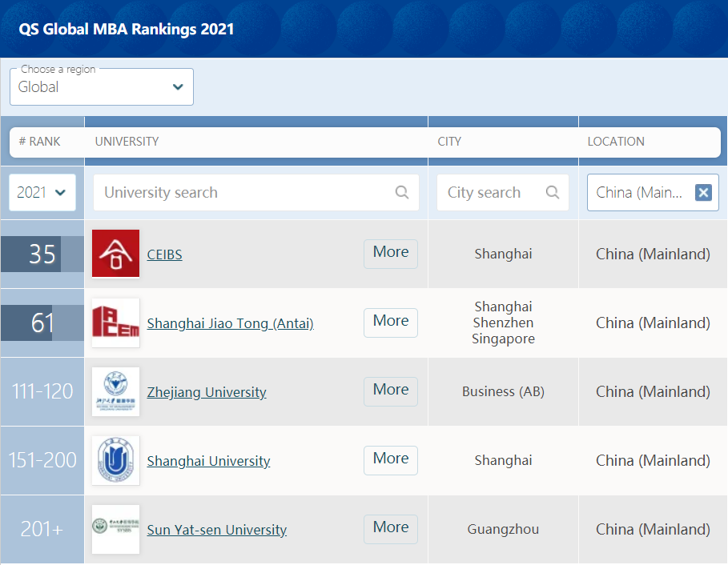
Task: Click the university search magnifier icon
Action: coord(402,192)
